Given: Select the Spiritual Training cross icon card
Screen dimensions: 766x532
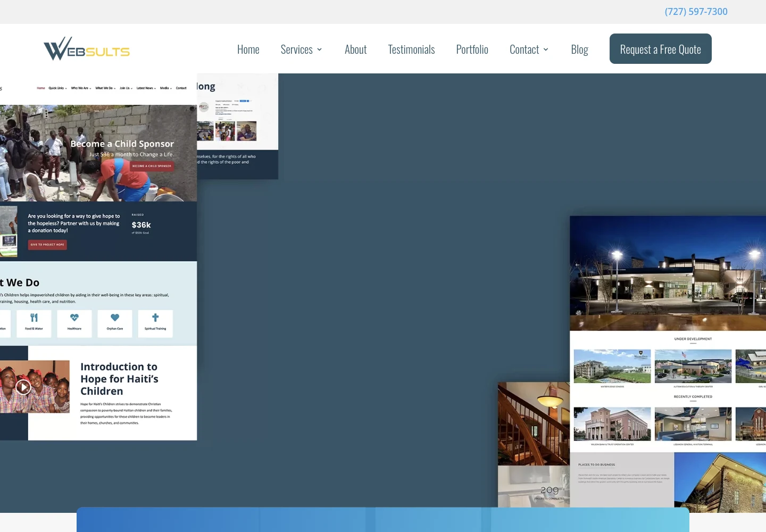Looking at the screenshot, I should tap(155, 323).
